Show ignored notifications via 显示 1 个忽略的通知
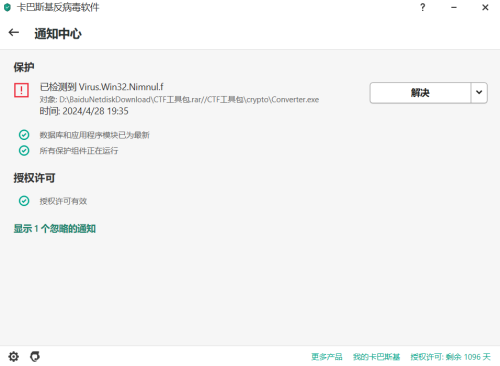 [55, 229]
